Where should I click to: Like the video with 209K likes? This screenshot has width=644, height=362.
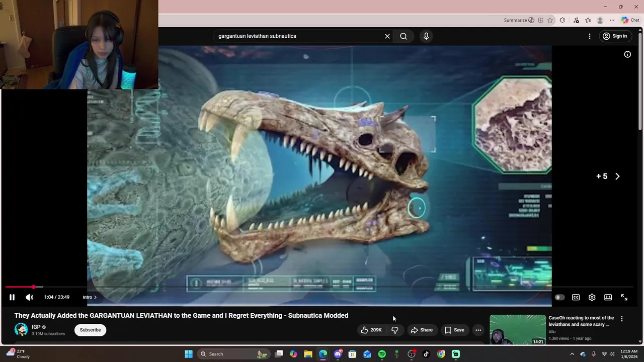click(x=371, y=330)
